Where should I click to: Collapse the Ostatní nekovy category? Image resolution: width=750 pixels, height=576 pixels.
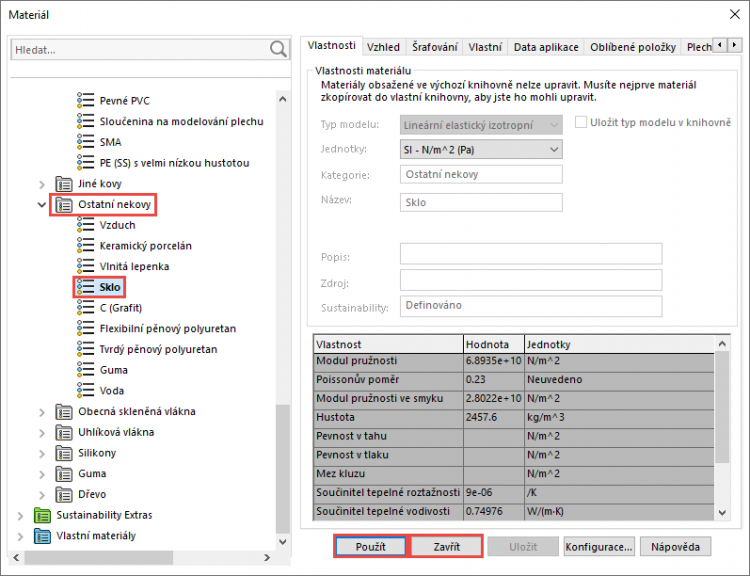[41, 205]
